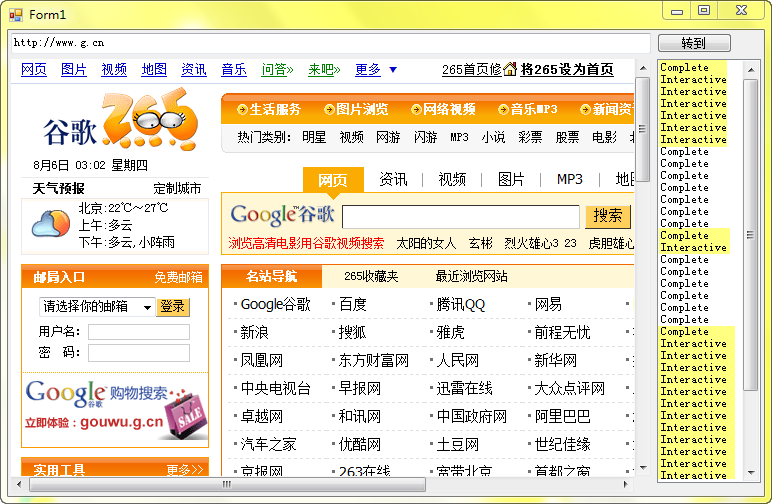Screen dimensions: 772x504
Task: Click the horizontal scrollbar thumb
Action: 227,484
